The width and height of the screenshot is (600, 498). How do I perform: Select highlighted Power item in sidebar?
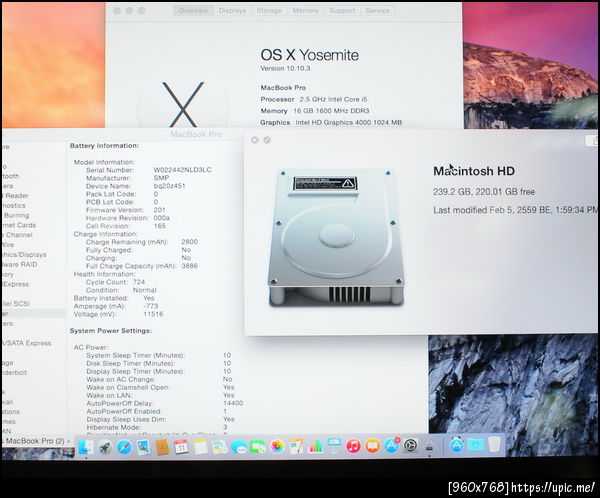(x=33, y=313)
